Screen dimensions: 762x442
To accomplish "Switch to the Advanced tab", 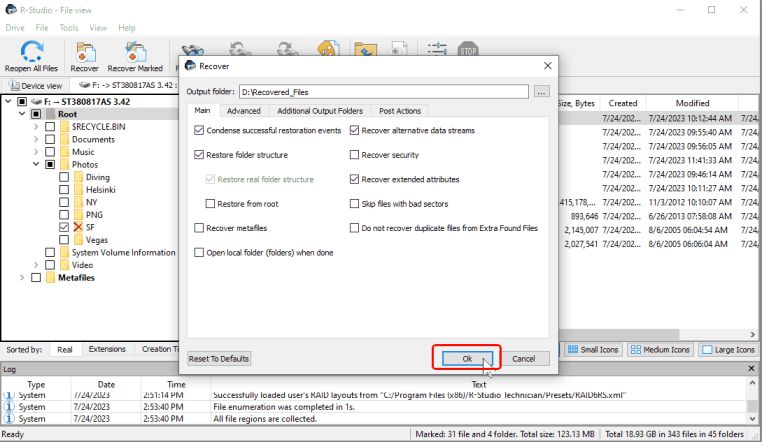I will 243,111.
